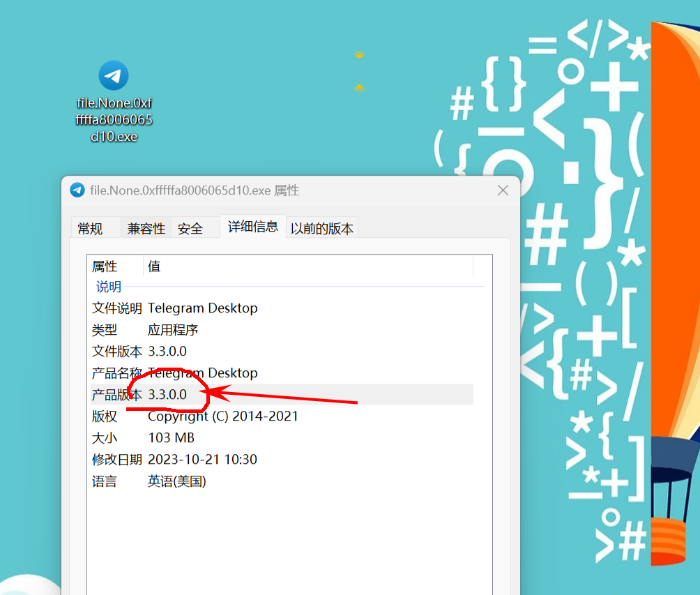Select the 类型 应用程序 row
700x595 pixels.
(x=282, y=330)
